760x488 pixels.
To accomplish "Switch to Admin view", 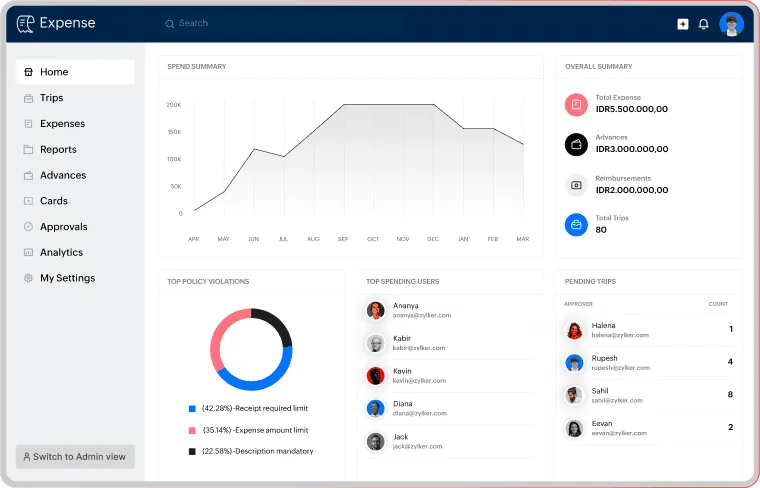I will pos(75,457).
